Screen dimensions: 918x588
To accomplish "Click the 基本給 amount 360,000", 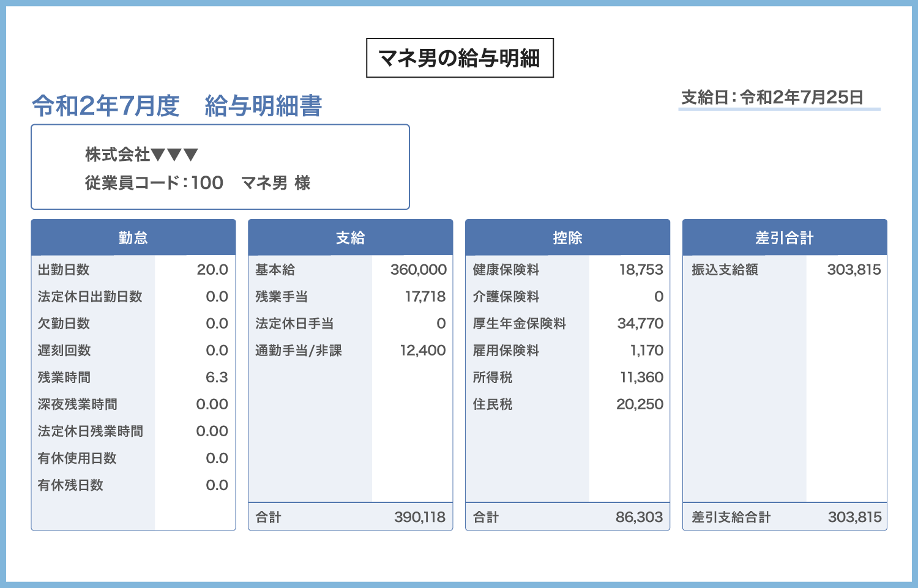I will click(418, 270).
